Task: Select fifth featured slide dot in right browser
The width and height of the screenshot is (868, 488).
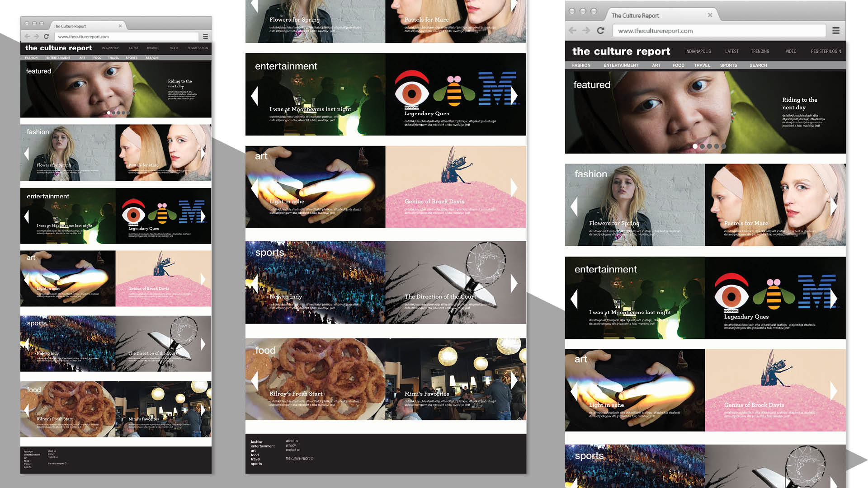Action: click(724, 146)
